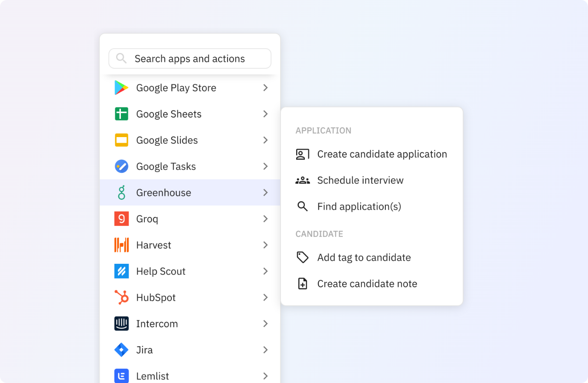Click the Create candidate application person icon
This screenshot has width=588, height=383.
point(302,154)
